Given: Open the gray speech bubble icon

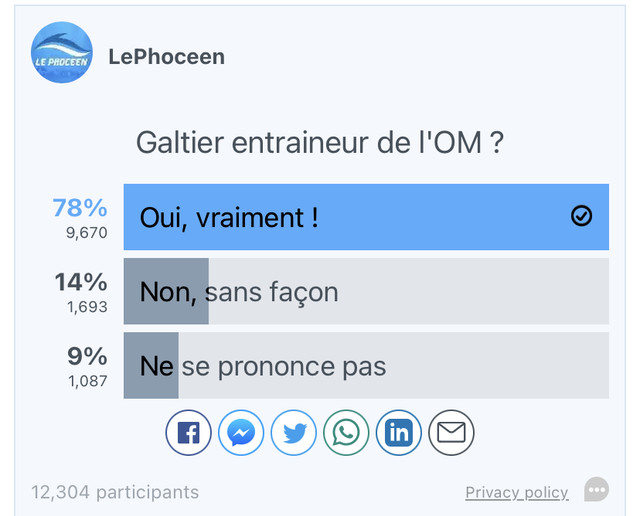Looking at the screenshot, I should coord(596,489).
